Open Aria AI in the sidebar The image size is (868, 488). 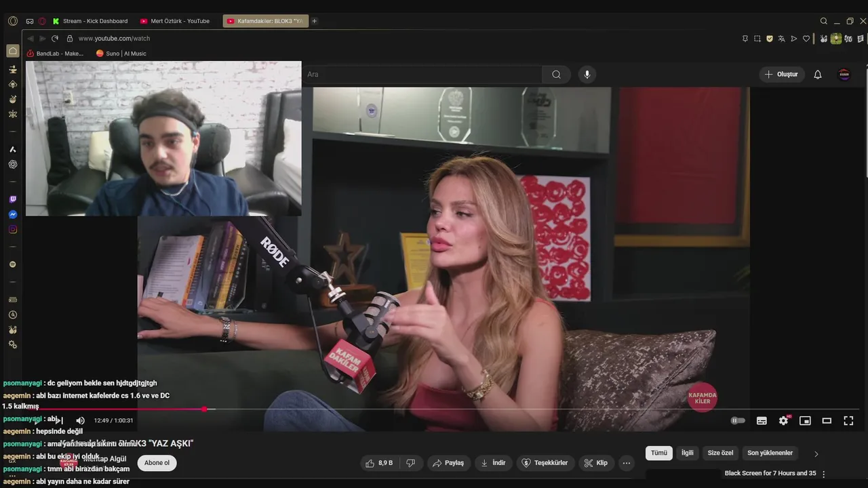click(x=12, y=149)
